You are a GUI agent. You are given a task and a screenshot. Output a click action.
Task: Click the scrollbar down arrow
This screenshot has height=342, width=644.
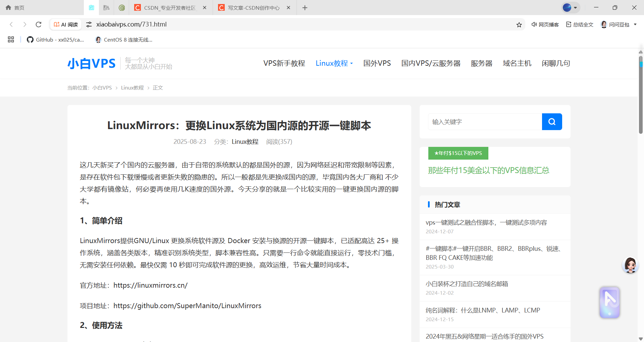[641, 339]
